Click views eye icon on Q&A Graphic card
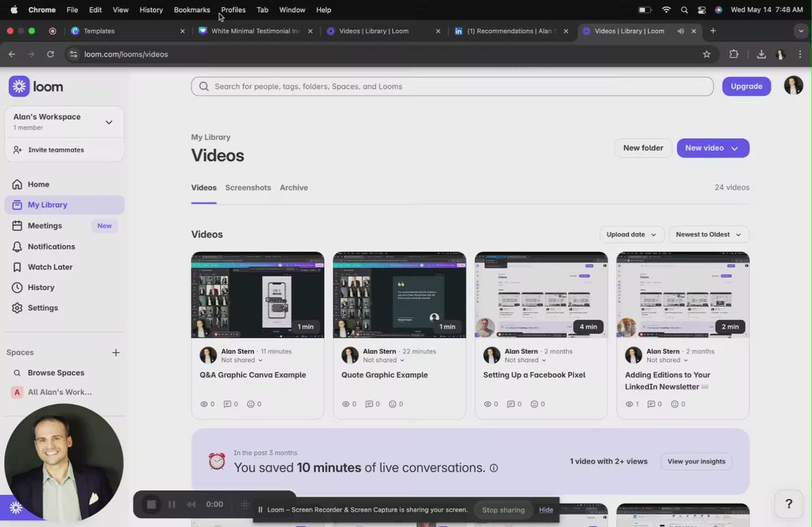Screen dimensions: 812x527 pos(204,404)
